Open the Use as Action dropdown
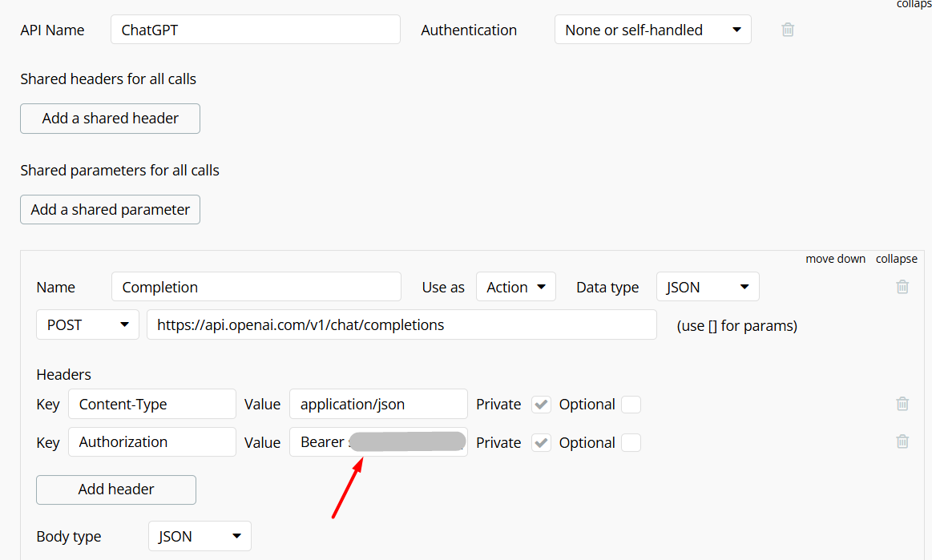The width and height of the screenshot is (932, 560). click(515, 287)
